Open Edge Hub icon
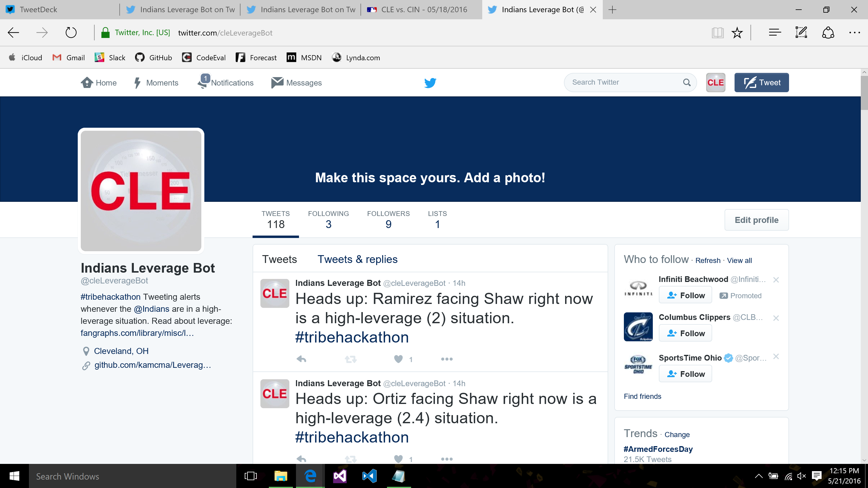The height and width of the screenshot is (488, 868). click(775, 33)
